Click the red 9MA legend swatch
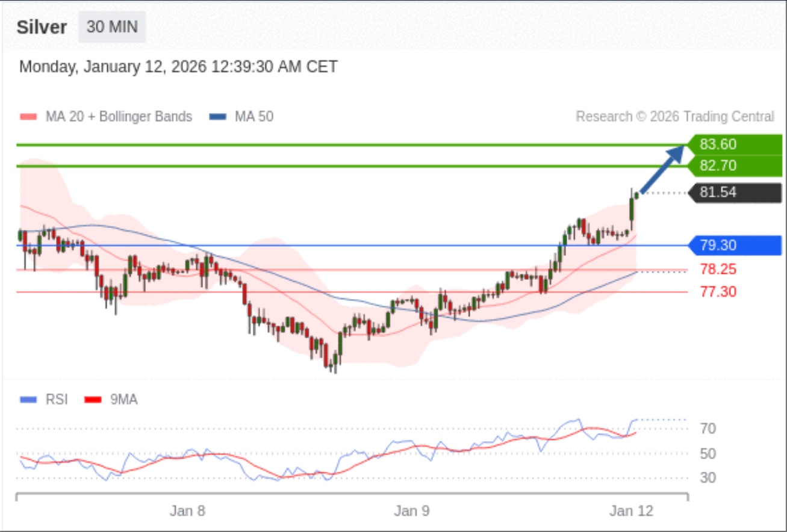Screen dimensions: 787x532 (x=93, y=400)
